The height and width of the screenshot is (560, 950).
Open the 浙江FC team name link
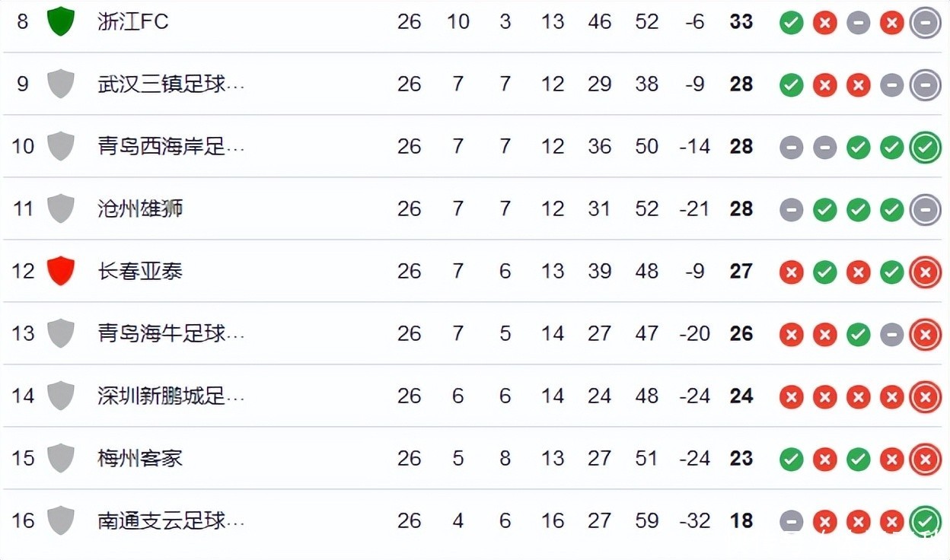133,21
